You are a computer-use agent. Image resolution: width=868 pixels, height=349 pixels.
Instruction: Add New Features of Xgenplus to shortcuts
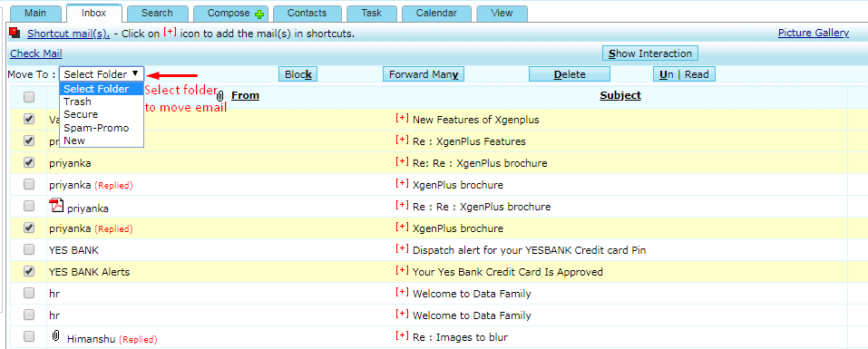click(x=402, y=119)
